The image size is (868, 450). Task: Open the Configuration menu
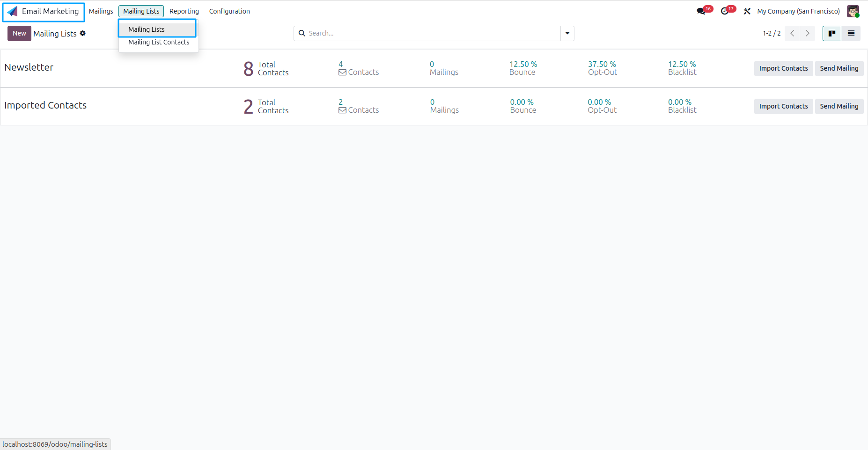[x=229, y=11]
